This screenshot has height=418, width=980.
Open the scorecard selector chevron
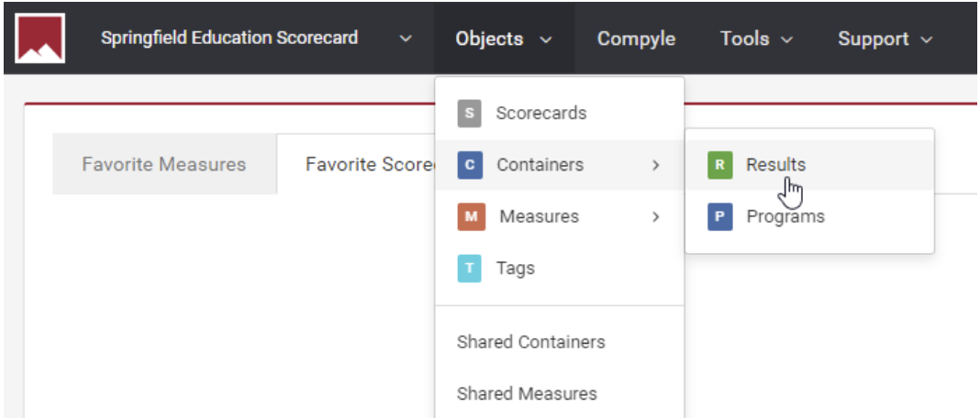click(x=406, y=38)
